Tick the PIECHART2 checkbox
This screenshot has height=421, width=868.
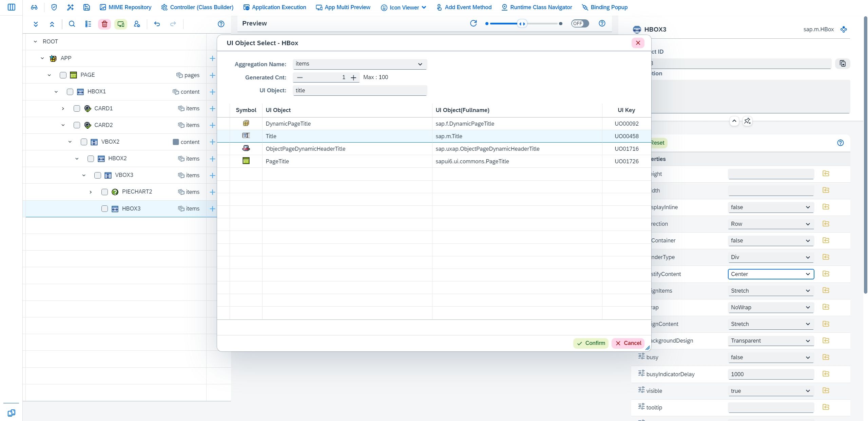(x=105, y=192)
